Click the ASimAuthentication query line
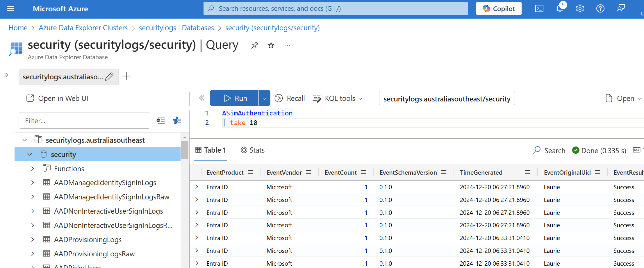This screenshot has height=268, width=644. [257, 113]
